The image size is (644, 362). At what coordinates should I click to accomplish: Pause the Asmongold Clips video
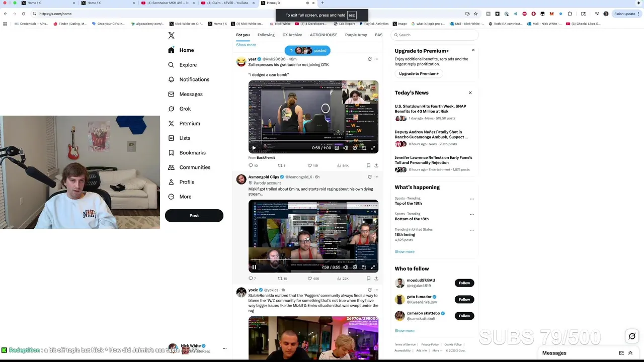tap(254, 267)
